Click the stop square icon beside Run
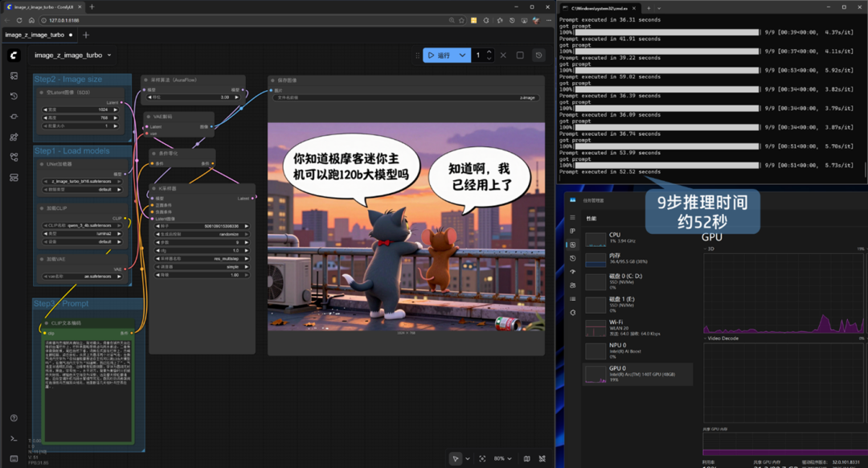The height and width of the screenshot is (468, 868). 520,55
